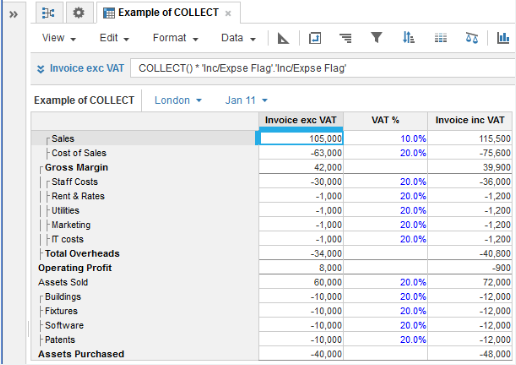Select the Software row label
This screenshot has width=516, height=365.
[64, 325]
